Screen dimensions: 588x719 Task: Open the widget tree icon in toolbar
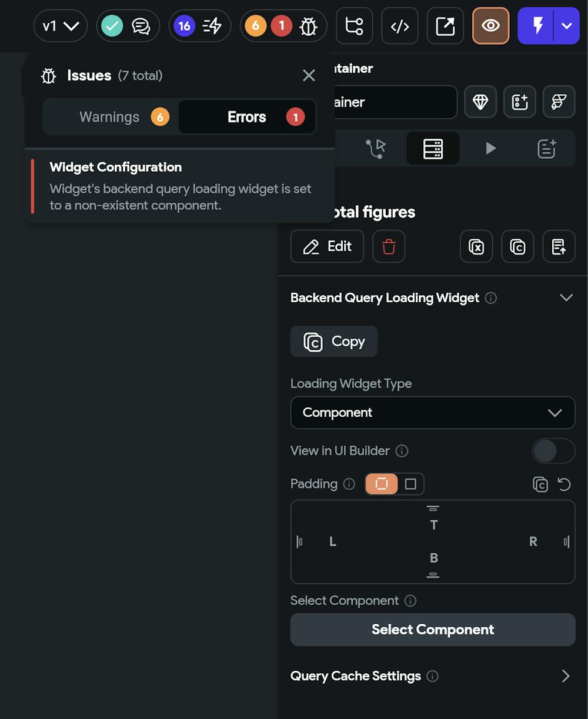pos(354,26)
